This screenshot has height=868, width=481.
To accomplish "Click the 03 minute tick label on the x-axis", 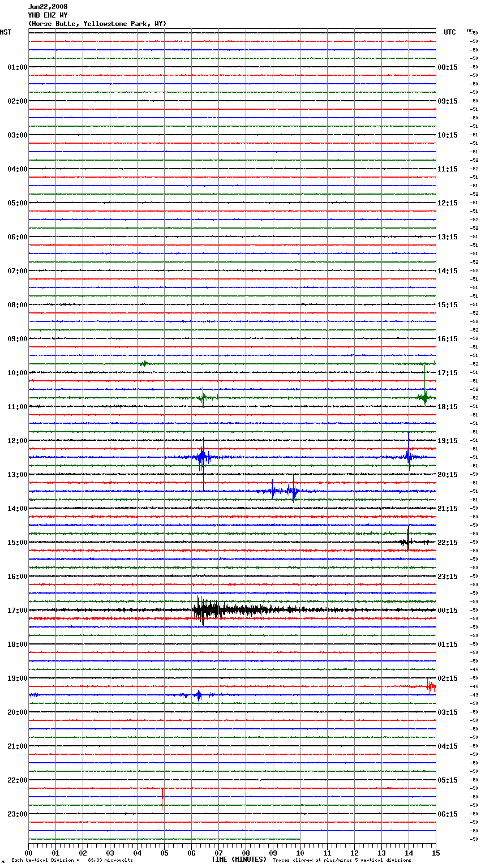I will (x=110, y=853).
